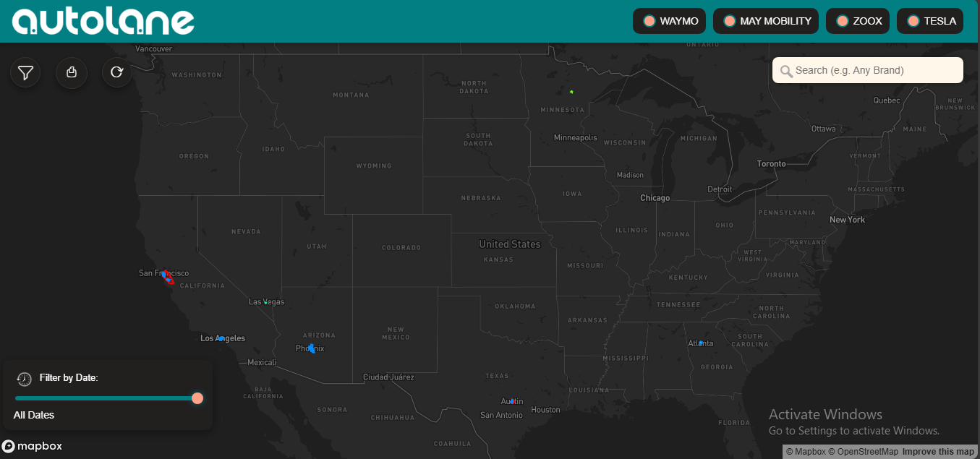Viewport: 980px width, 459px height.
Task: Click the All Dates label
Action: [34, 415]
